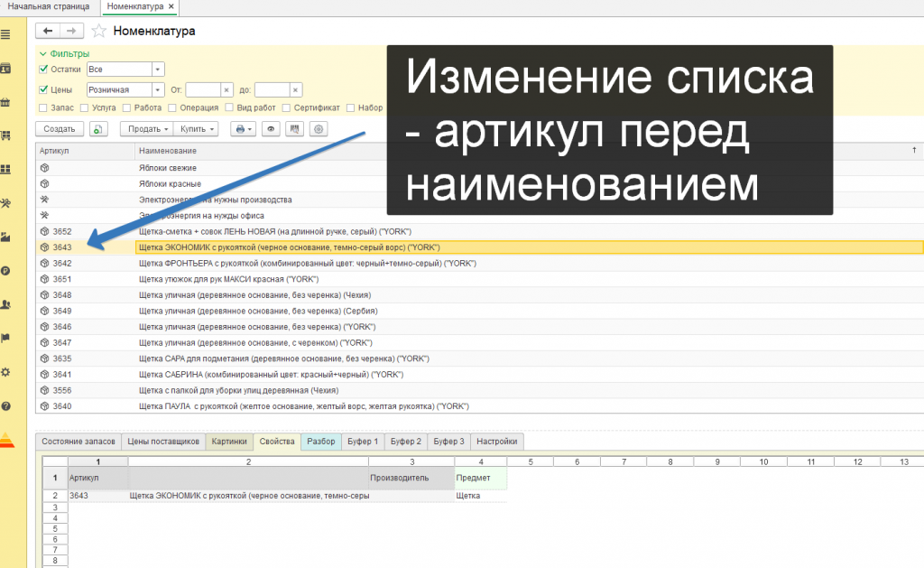The width and height of the screenshot is (924, 568).
Task: Open the tools/works sidebar section
Action: tap(5, 203)
